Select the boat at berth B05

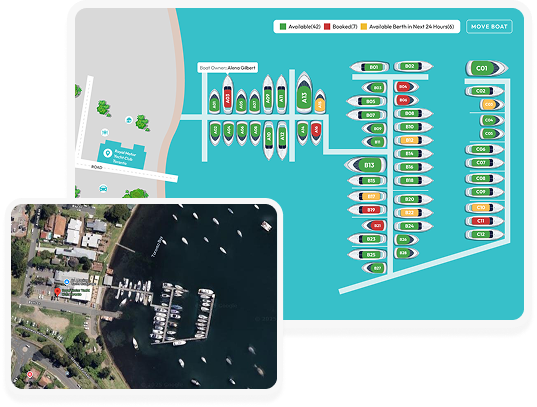pos(366,101)
